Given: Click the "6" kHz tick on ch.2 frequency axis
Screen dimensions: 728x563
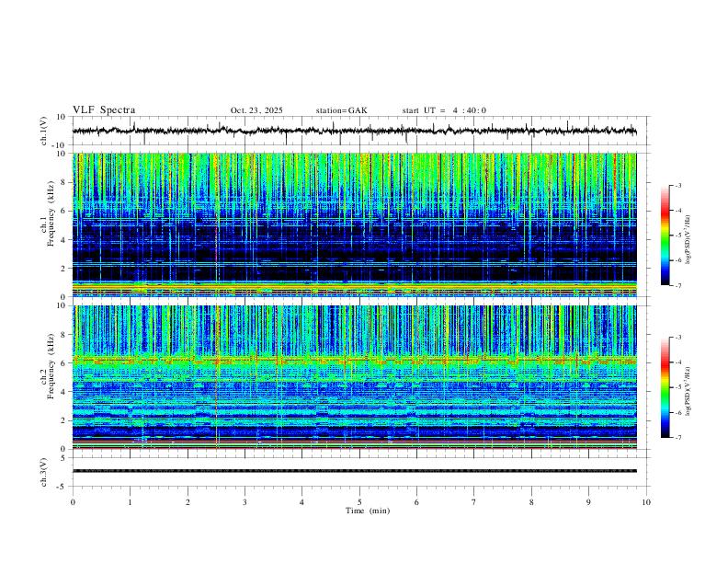Looking at the screenshot, I should pyautogui.click(x=64, y=362).
